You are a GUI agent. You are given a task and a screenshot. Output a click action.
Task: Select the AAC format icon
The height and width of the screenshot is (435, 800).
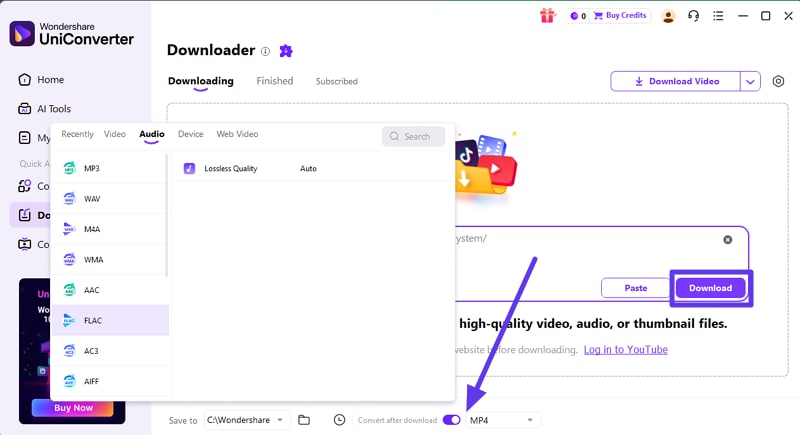(x=69, y=290)
